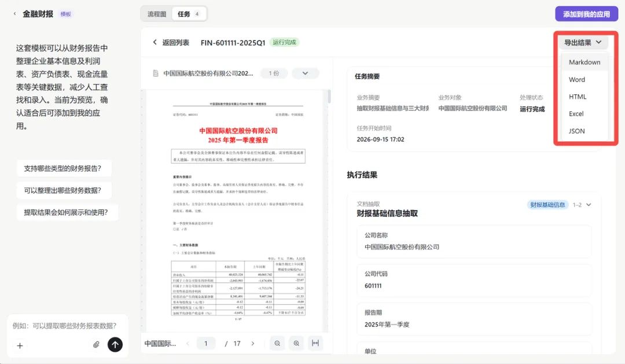The width and height of the screenshot is (625, 364).
Task: Click the 返回列表 link
Action: (x=176, y=42)
